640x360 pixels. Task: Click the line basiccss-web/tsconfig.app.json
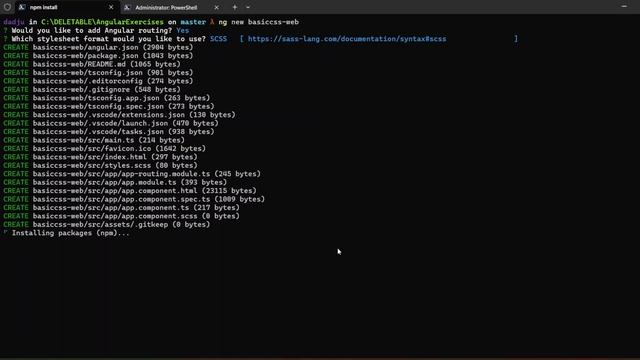point(107,98)
